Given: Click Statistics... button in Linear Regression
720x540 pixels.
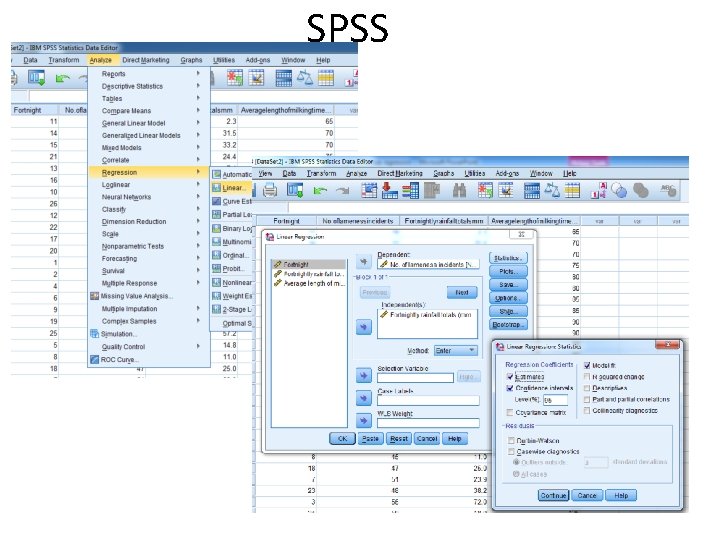Looking at the screenshot, I should point(508,258).
